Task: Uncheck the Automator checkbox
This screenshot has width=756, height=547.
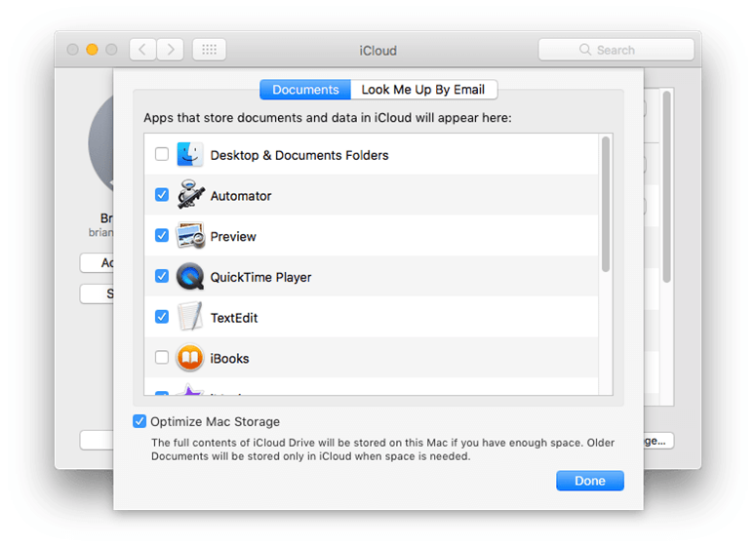Action: (x=162, y=195)
